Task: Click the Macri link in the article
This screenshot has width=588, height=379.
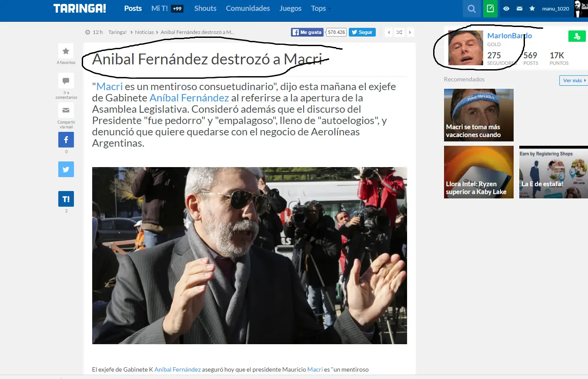Action: (x=109, y=86)
